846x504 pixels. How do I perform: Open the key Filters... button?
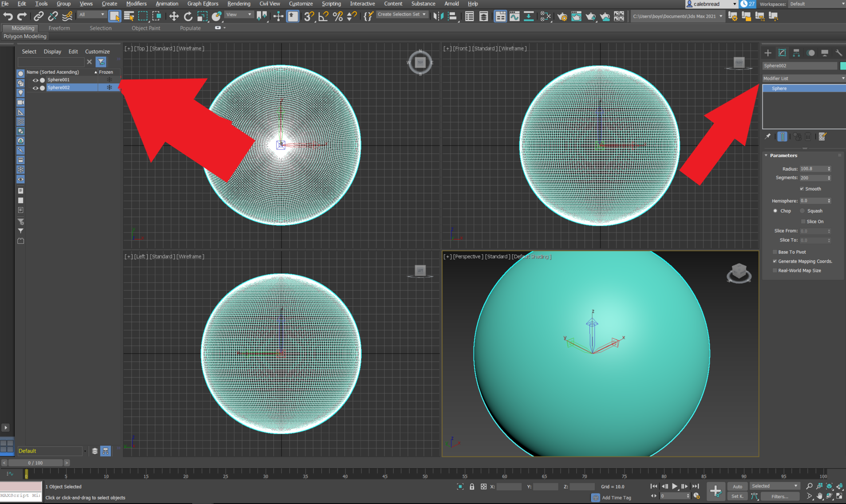[780, 496]
